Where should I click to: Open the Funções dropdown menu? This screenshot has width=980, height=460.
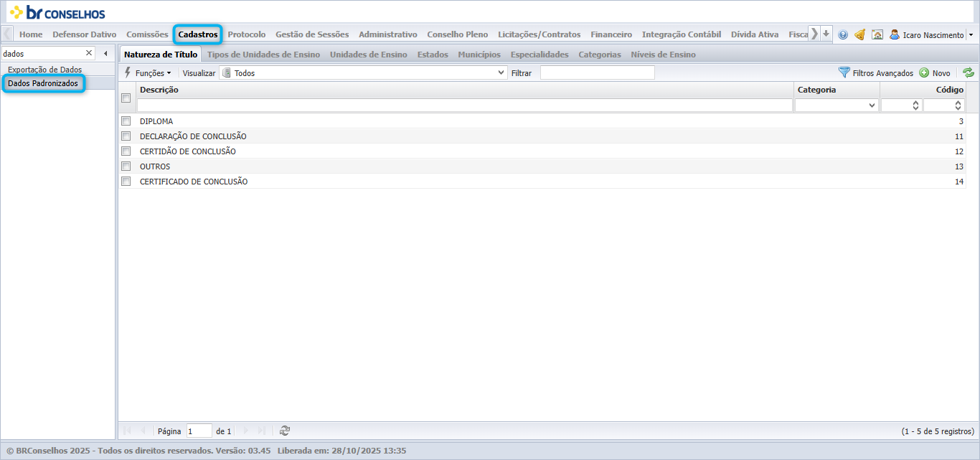coord(148,72)
